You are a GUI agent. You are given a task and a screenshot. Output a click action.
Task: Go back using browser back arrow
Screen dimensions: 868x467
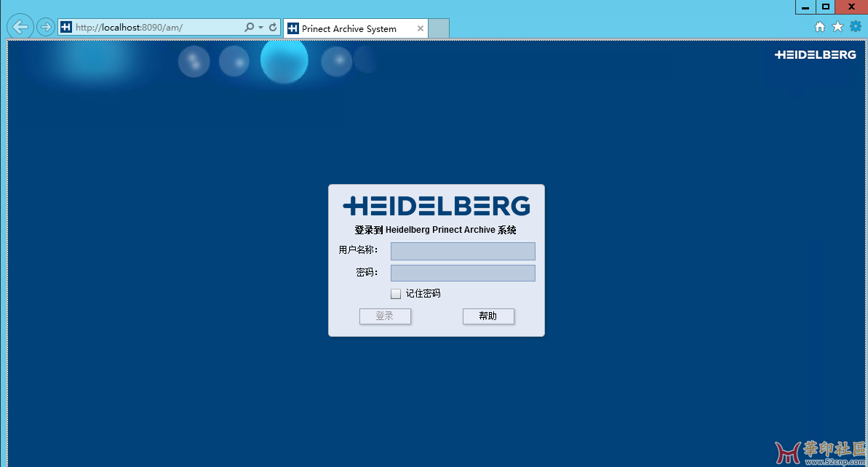point(20,27)
